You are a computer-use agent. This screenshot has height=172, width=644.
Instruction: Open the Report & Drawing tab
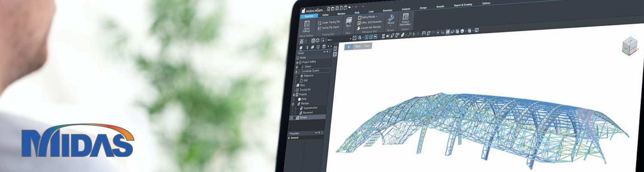463,5
